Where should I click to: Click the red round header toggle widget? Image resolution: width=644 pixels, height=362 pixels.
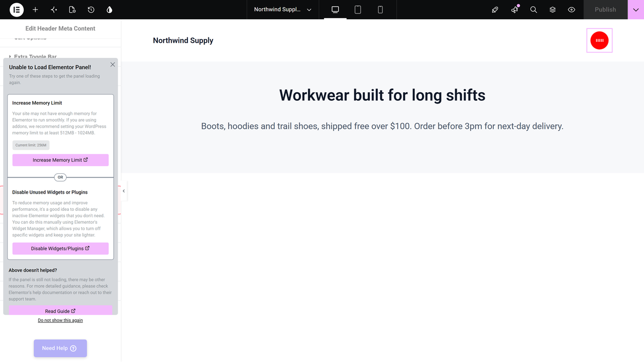click(x=599, y=40)
